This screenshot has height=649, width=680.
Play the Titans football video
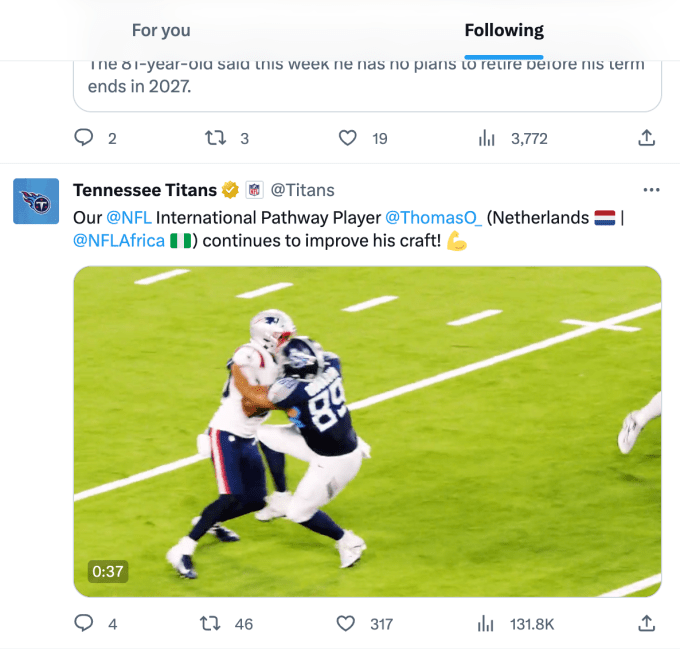(x=367, y=431)
